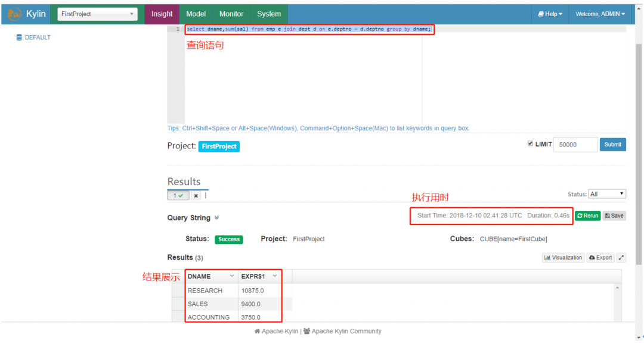Viewport: 644px width, 346px height.
Task: Switch to the System tab
Action: (x=269, y=14)
